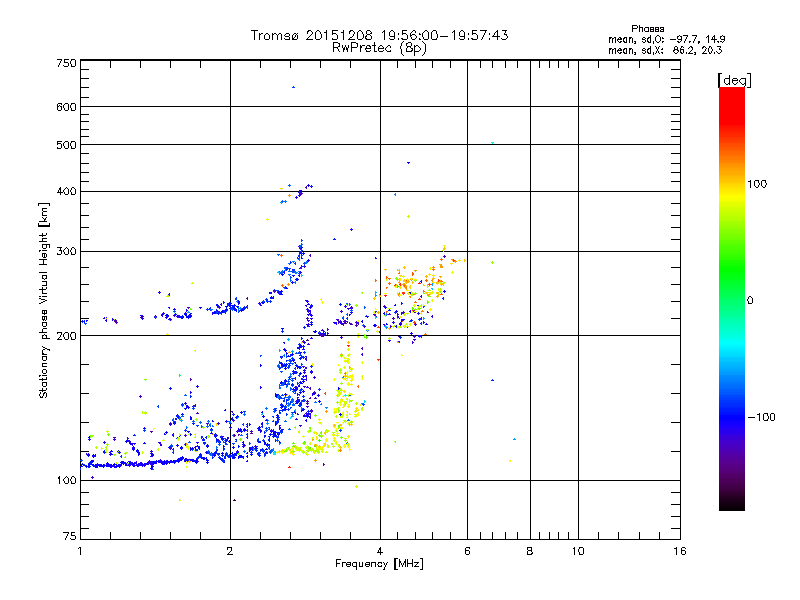Click the x-axis tick label '2'
The width and height of the screenshot is (800, 600).
click(230, 552)
